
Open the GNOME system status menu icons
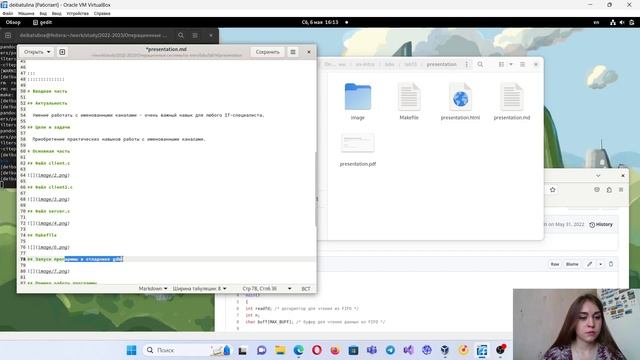coord(622,22)
